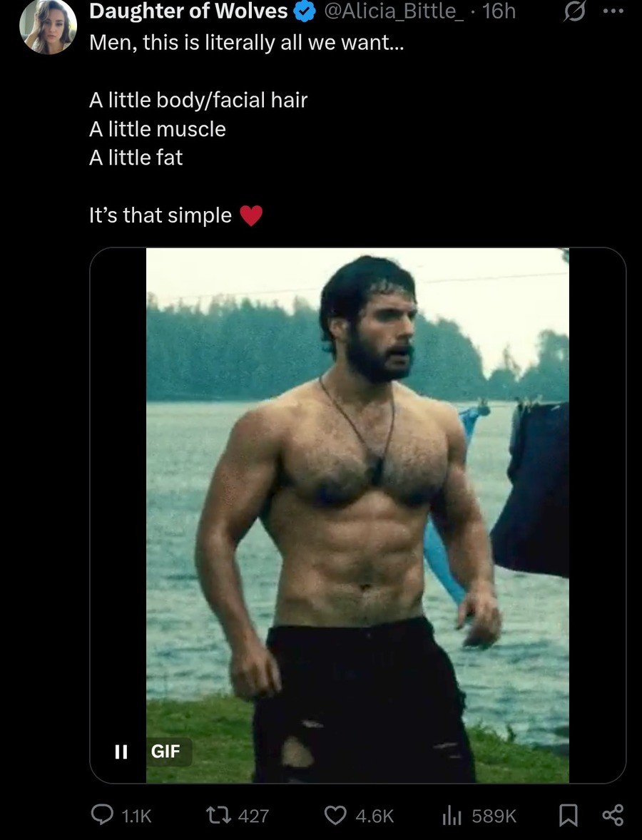Viewport: 642px width, 840px height.
Task: Like the post with heart icon
Action: (335, 815)
